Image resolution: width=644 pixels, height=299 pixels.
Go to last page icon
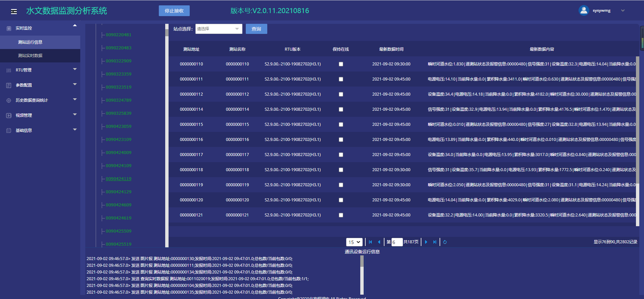435,242
